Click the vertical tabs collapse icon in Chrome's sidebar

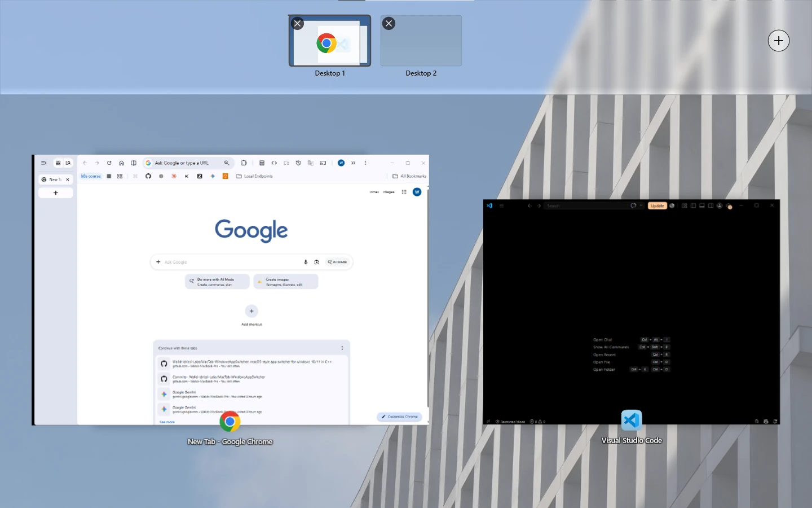click(43, 163)
